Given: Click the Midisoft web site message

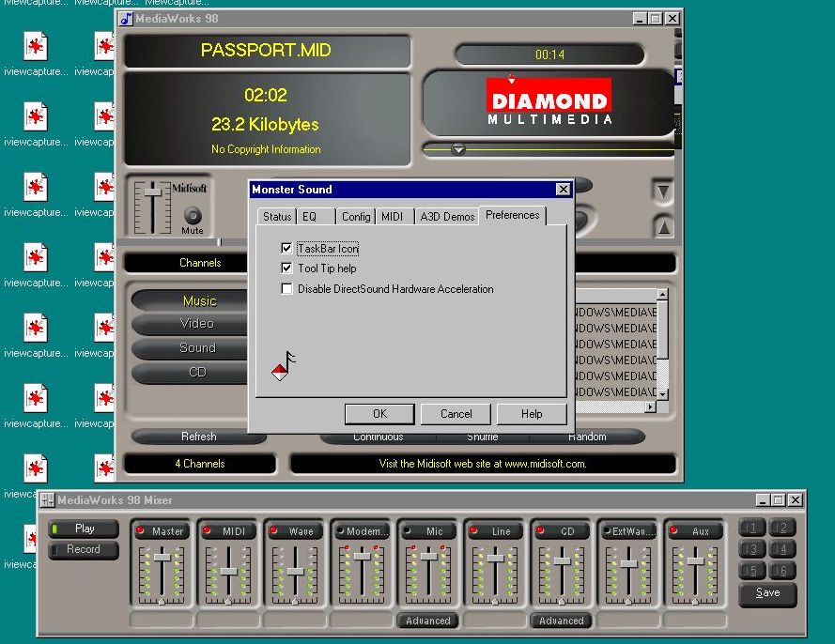Looking at the screenshot, I should coord(483,464).
